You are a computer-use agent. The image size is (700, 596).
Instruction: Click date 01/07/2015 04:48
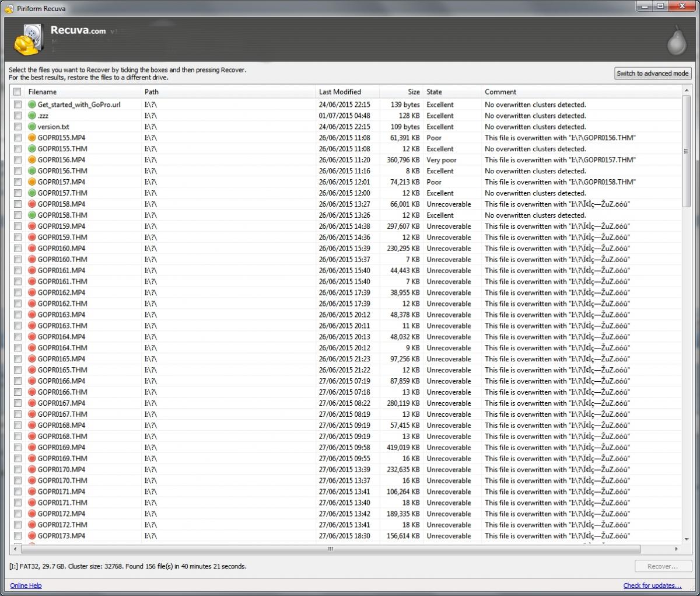click(x=344, y=116)
